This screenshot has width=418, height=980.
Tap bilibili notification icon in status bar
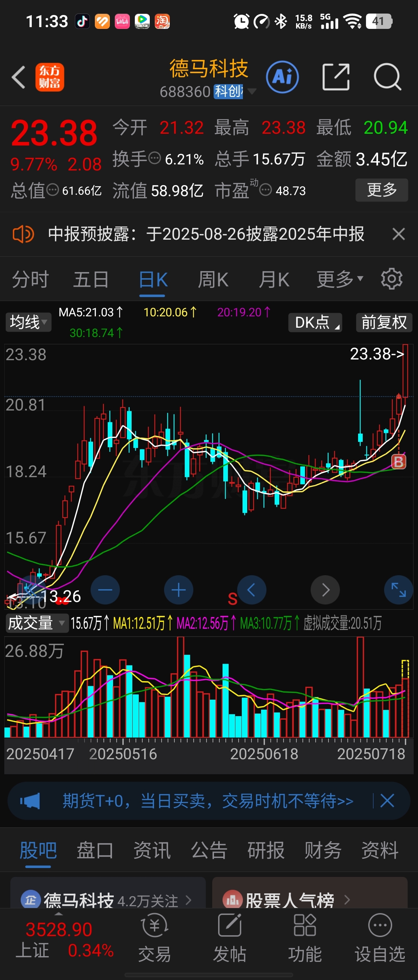(x=122, y=21)
